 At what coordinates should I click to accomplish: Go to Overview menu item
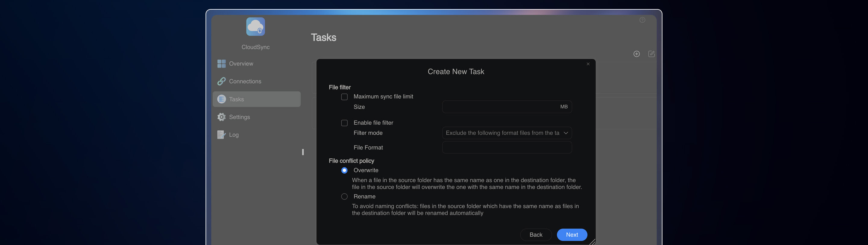257,64
